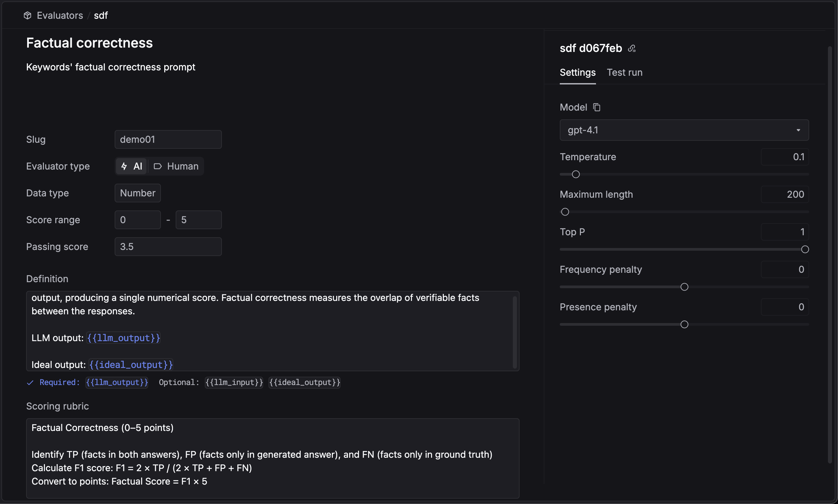The width and height of the screenshot is (838, 504).
Task: Switch evaluator type to Human
Action: click(177, 166)
